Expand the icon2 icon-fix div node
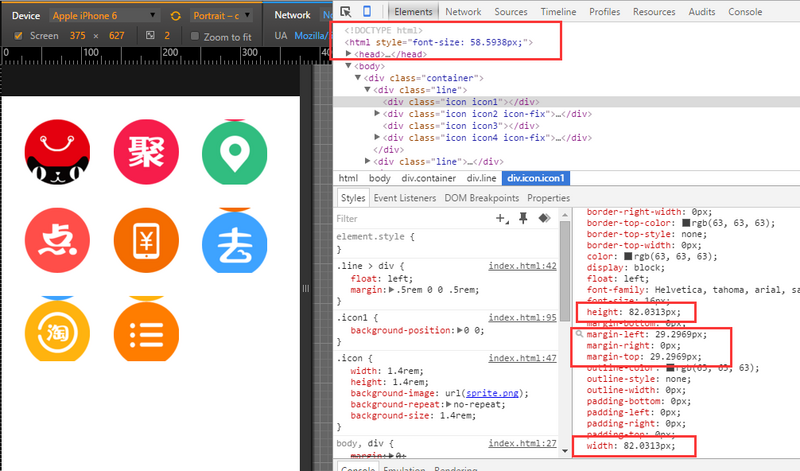800x471 pixels. 377,113
